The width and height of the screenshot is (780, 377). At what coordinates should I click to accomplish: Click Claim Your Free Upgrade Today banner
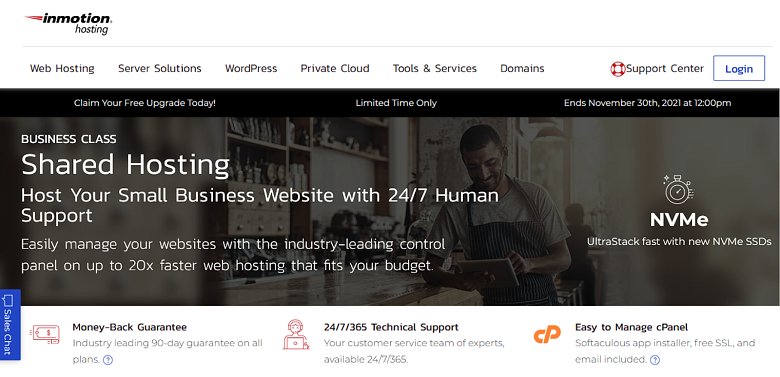(x=145, y=103)
